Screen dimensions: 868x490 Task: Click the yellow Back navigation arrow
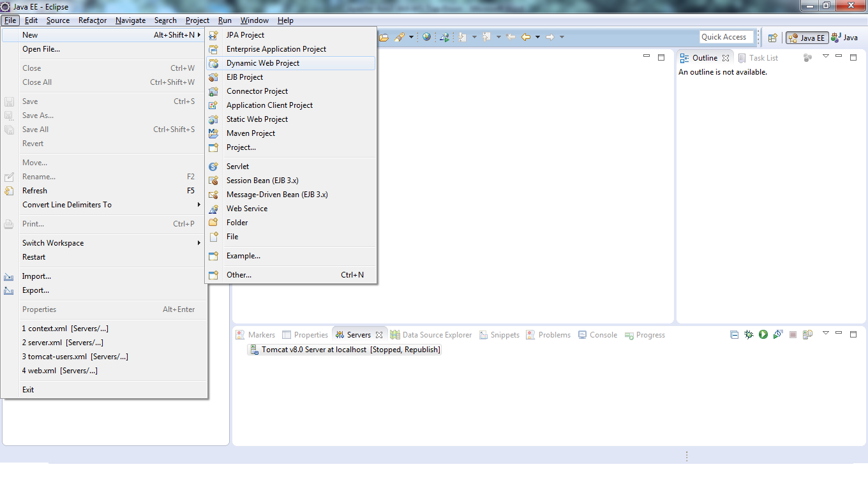[526, 37]
